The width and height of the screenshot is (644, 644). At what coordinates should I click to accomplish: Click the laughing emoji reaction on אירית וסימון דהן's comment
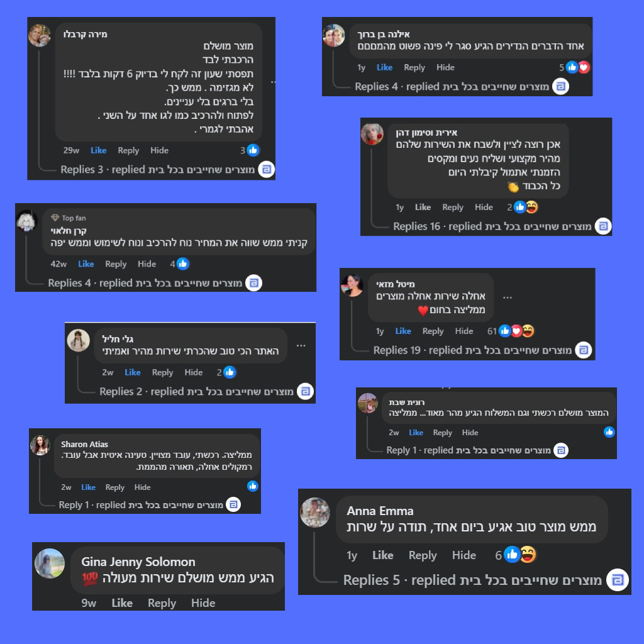click(x=531, y=207)
